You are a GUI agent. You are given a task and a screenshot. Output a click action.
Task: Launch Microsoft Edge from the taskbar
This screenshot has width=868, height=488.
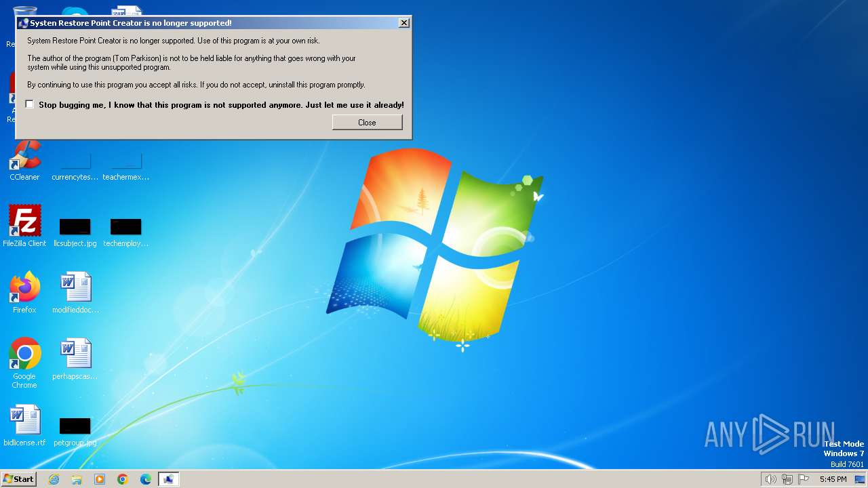146,479
